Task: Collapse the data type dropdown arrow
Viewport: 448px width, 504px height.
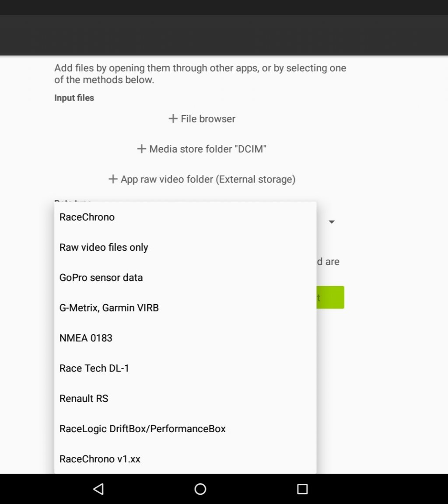Action: pyautogui.click(x=332, y=222)
